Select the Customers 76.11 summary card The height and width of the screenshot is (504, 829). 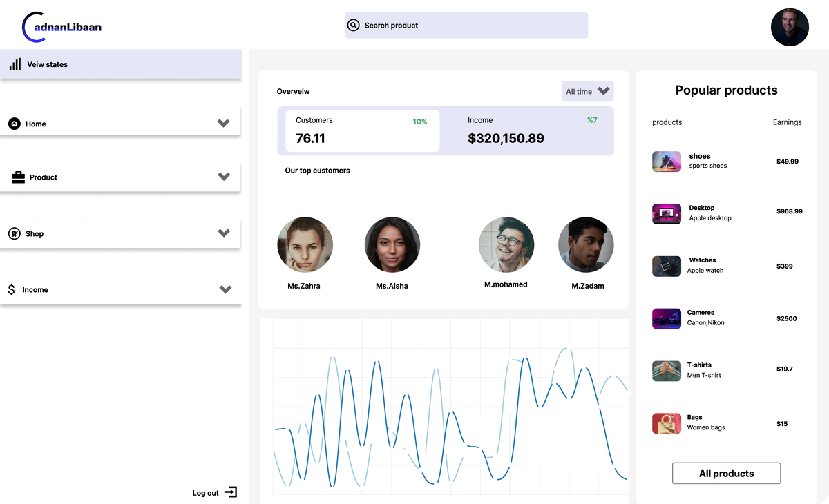click(x=362, y=130)
